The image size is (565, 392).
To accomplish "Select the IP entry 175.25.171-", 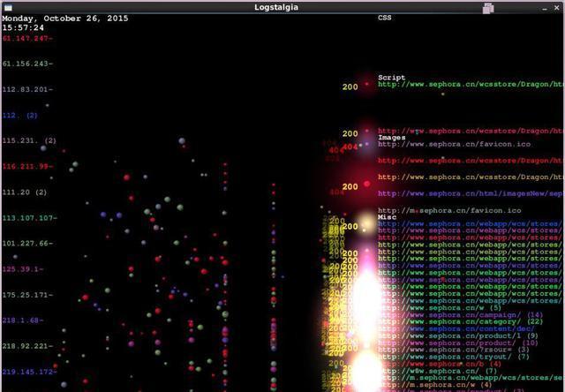I will pos(27,295).
